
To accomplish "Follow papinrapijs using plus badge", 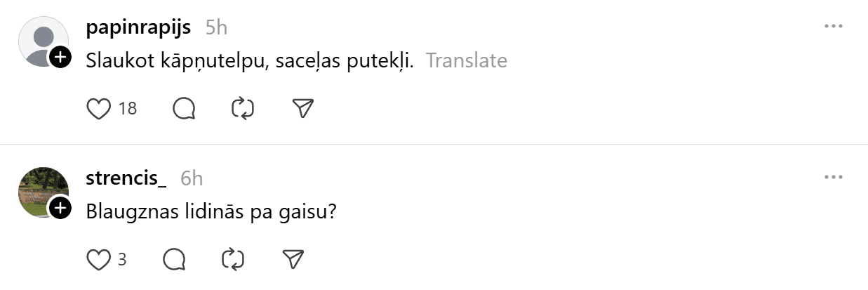I will (61, 57).
